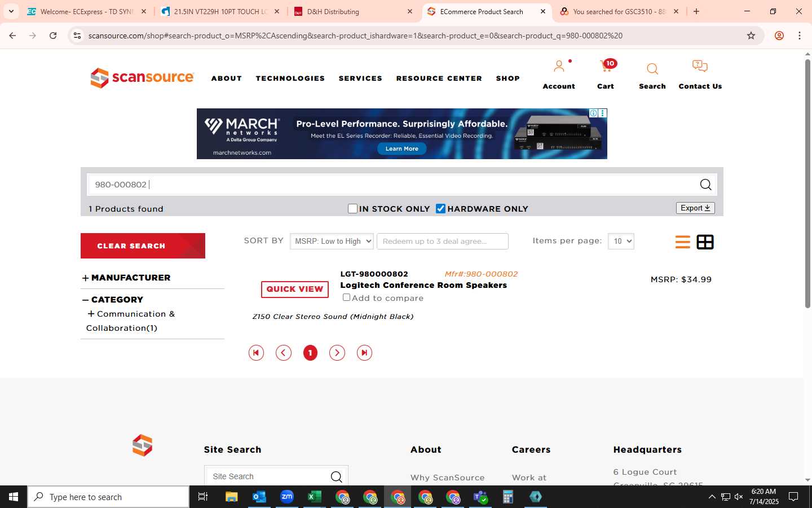Open Excel from the taskbar
The image size is (812, 508).
pos(314,497)
